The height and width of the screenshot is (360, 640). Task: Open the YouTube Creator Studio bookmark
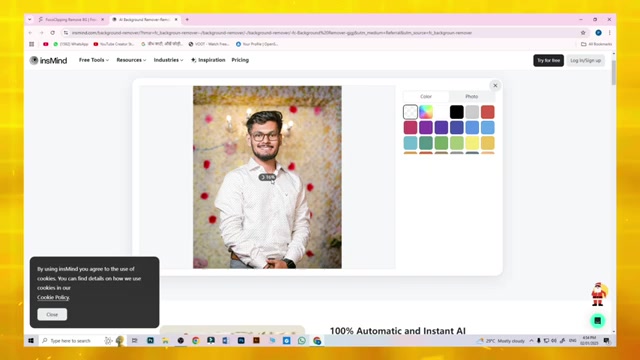(x=113, y=44)
